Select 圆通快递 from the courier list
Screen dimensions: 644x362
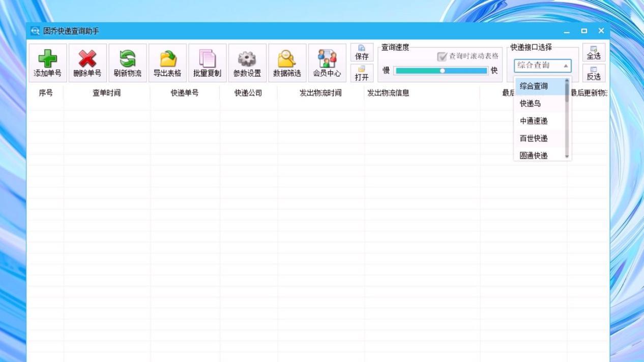tap(533, 156)
